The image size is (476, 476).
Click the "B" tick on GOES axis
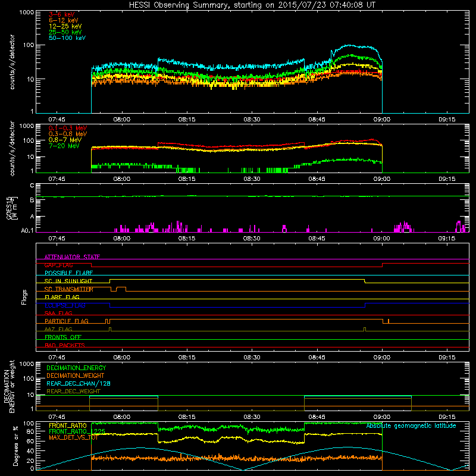tap(32, 200)
